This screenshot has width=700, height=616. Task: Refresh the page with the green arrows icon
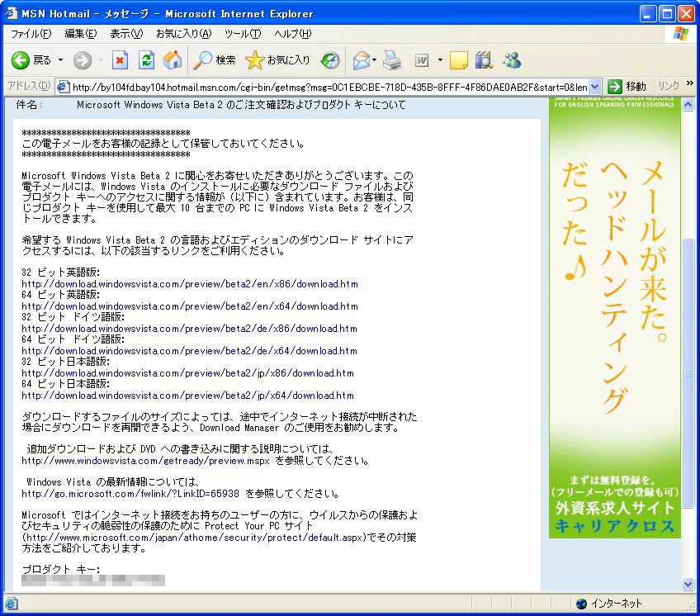pyautogui.click(x=146, y=60)
